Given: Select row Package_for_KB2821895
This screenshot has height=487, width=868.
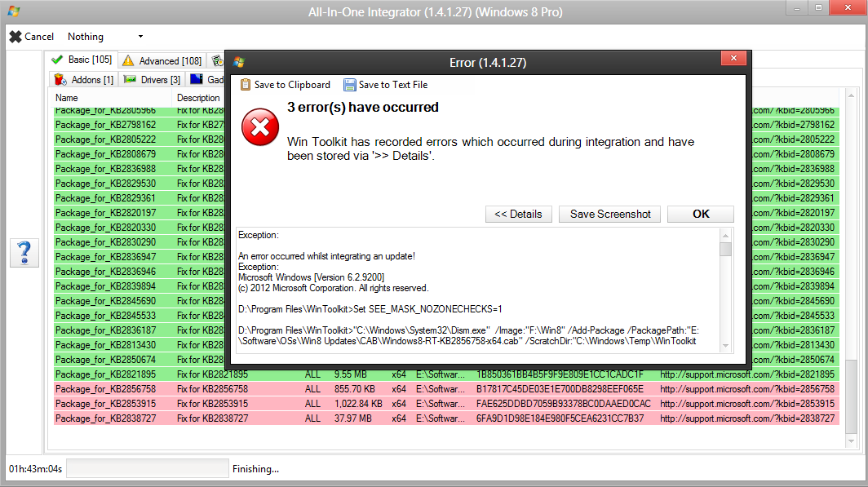Looking at the screenshot, I should [447, 374].
